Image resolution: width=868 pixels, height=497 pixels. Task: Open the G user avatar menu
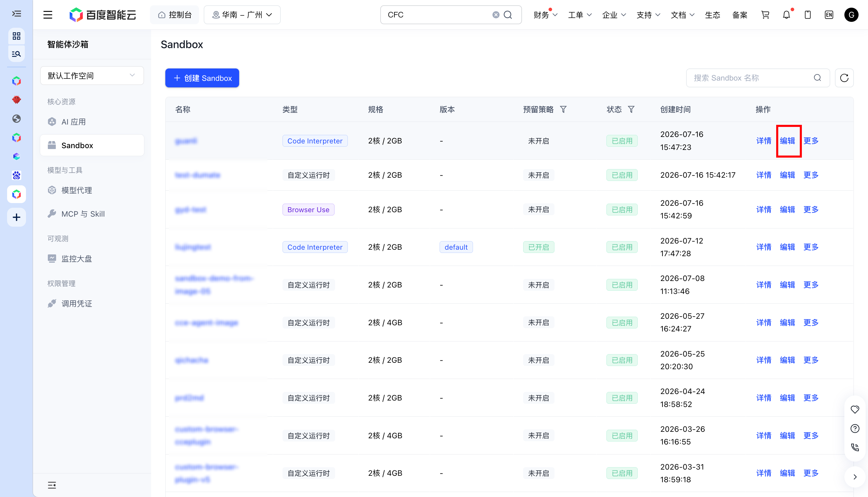tap(851, 15)
